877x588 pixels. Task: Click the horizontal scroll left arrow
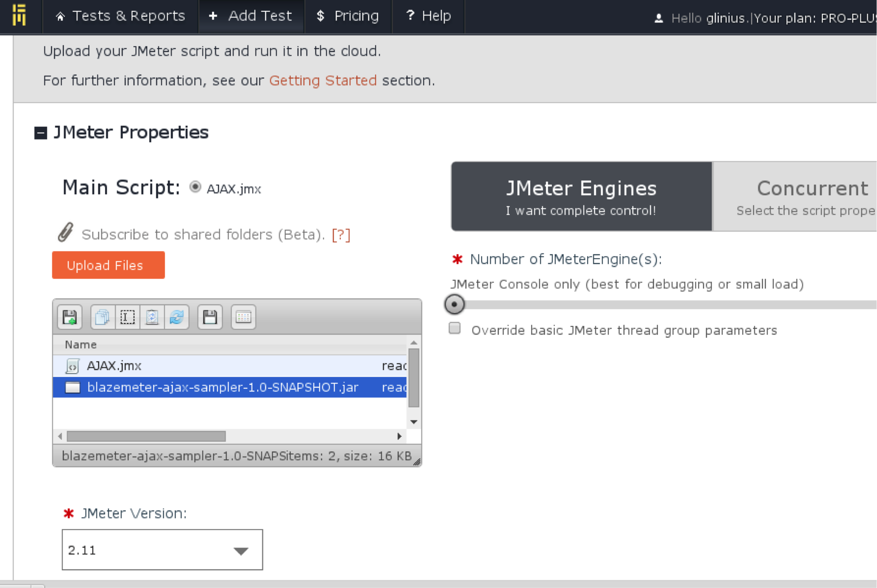click(60, 436)
